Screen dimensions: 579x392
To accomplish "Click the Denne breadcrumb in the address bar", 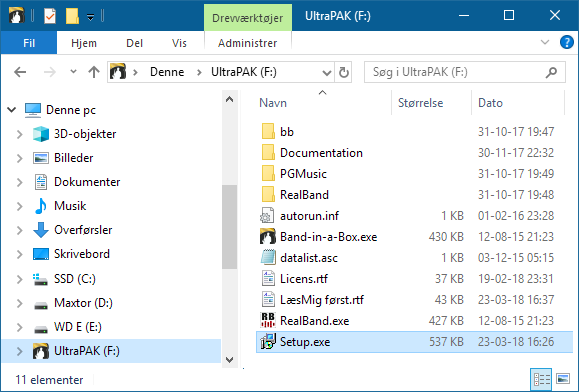I will click(167, 72).
